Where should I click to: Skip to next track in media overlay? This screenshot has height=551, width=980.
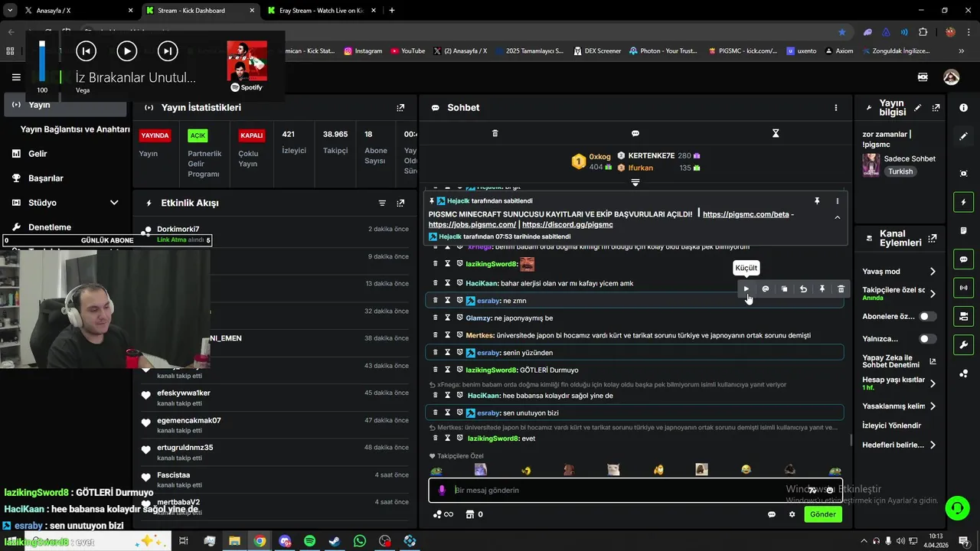[167, 51]
